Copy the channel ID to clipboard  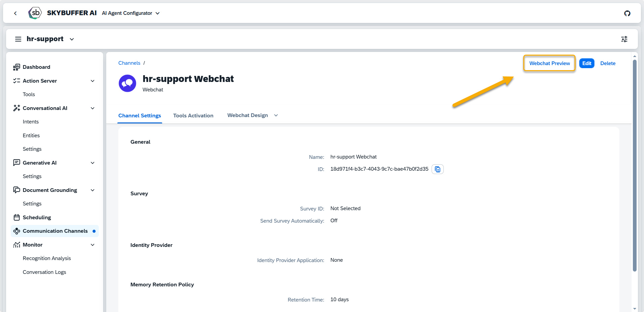point(437,169)
